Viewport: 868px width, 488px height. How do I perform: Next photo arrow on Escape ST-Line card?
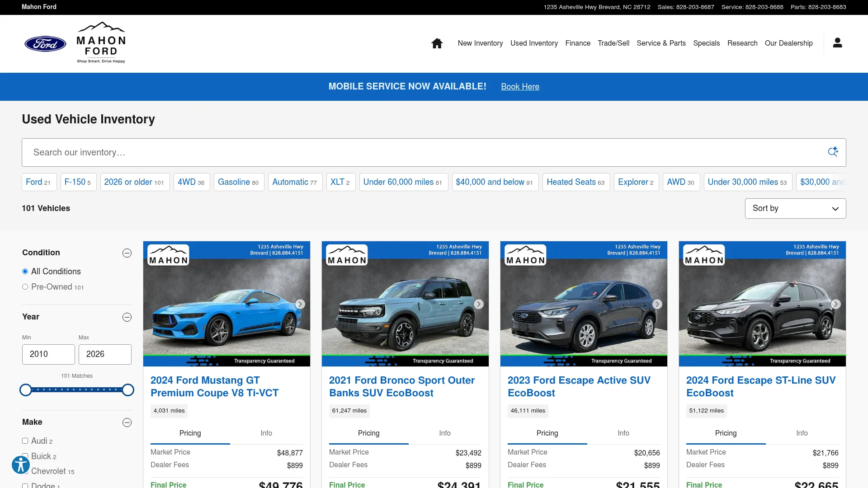pyautogui.click(x=835, y=304)
